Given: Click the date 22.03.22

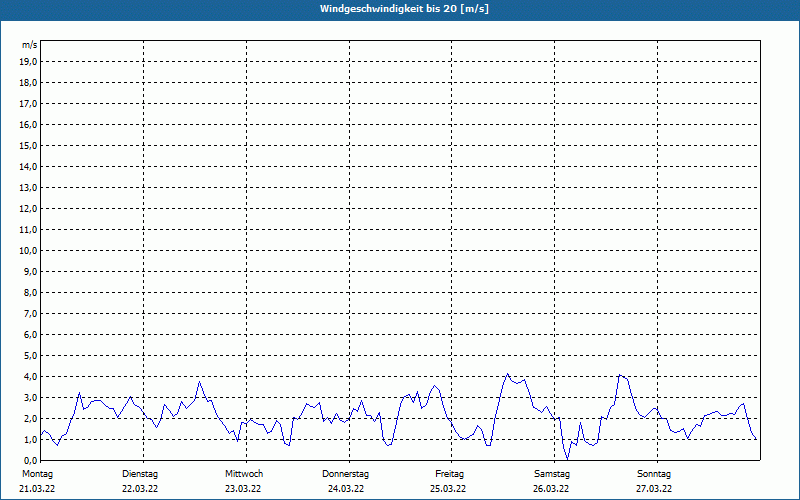Looking at the screenshot, I should (140, 489).
